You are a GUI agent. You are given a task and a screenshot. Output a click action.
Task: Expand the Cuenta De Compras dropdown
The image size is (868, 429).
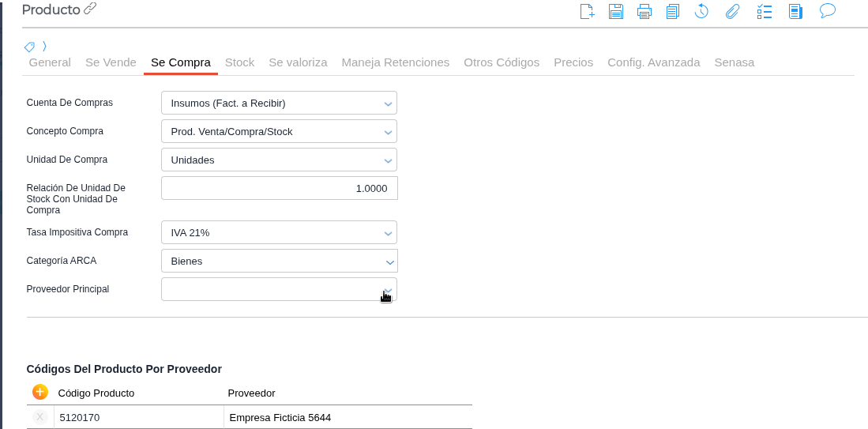click(x=279, y=103)
